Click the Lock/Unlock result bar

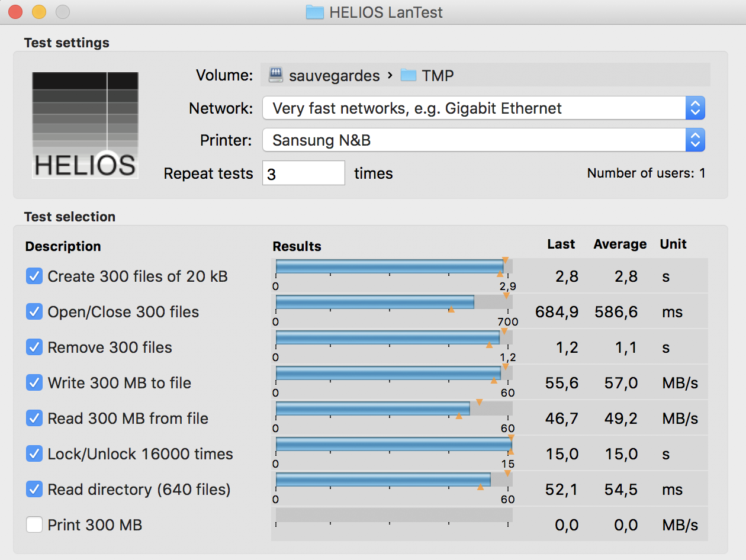(394, 444)
